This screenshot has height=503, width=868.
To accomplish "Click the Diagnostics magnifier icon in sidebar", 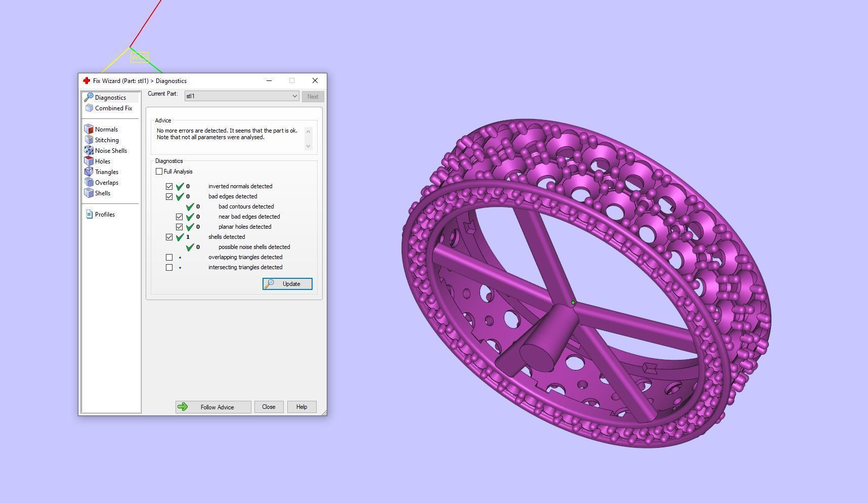I will [89, 97].
